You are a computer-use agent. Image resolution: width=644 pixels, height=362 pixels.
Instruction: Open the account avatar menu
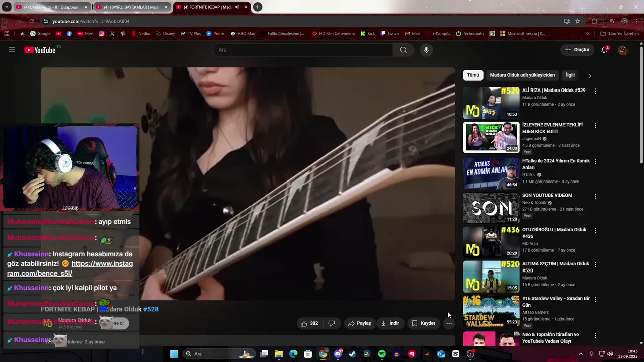tap(623, 50)
